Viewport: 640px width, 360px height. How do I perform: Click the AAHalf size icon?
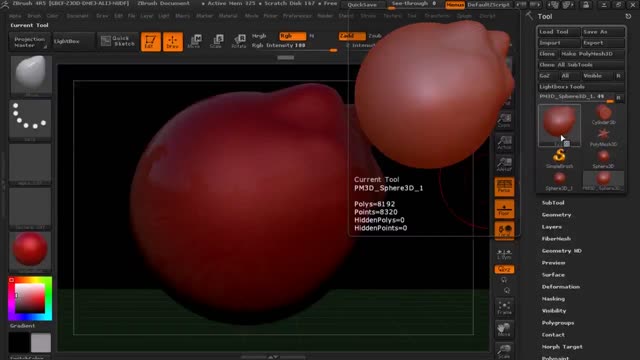click(x=504, y=164)
